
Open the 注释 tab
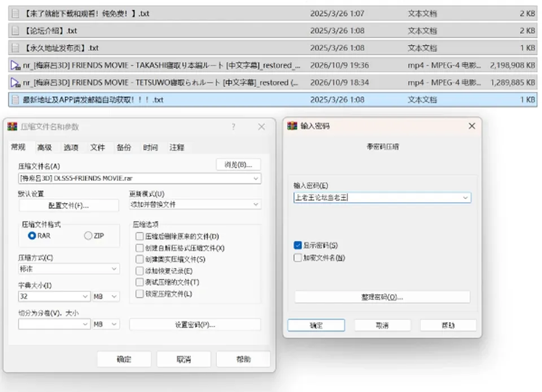[177, 147]
